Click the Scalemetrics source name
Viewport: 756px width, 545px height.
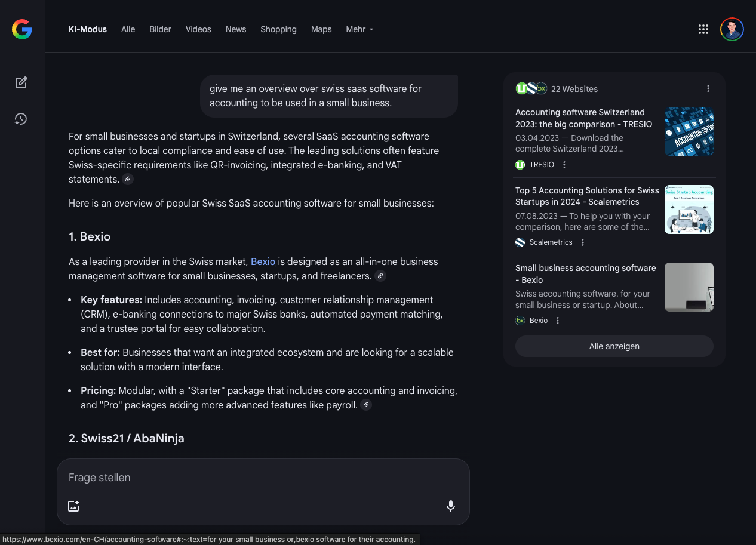click(x=551, y=242)
